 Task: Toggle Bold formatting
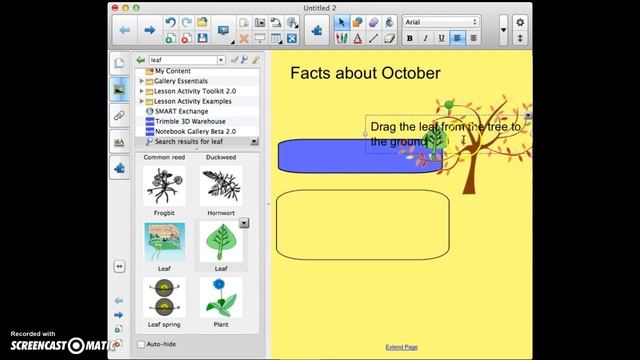click(410, 38)
